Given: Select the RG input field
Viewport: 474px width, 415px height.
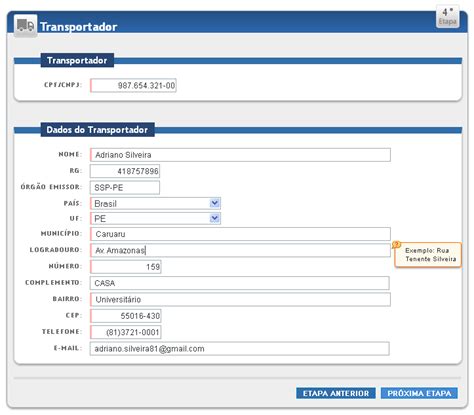Looking at the screenshot, I should coord(125,171).
